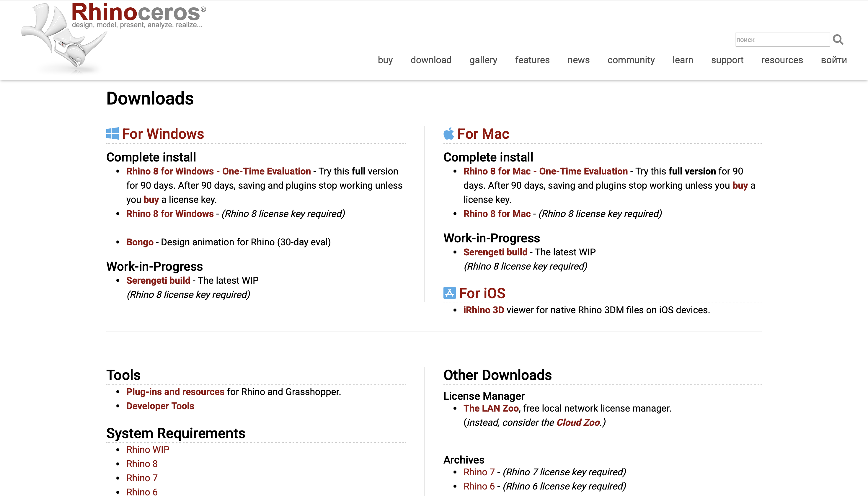The image size is (868, 496).
Task: Open the iRhino 3D link
Action: [483, 310]
